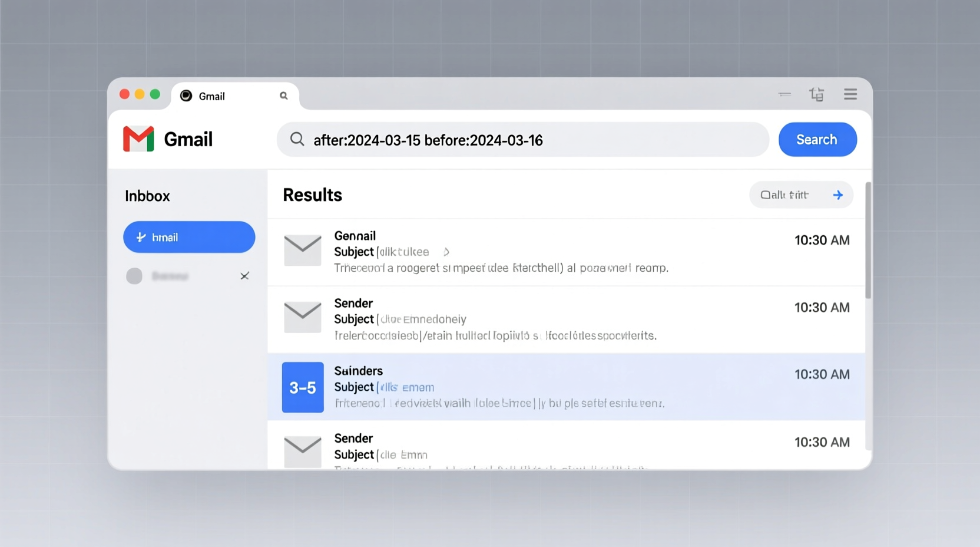Open the Gennail email row
Image resolution: width=980 pixels, height=547 pixels.
click(x=566, y=252)
